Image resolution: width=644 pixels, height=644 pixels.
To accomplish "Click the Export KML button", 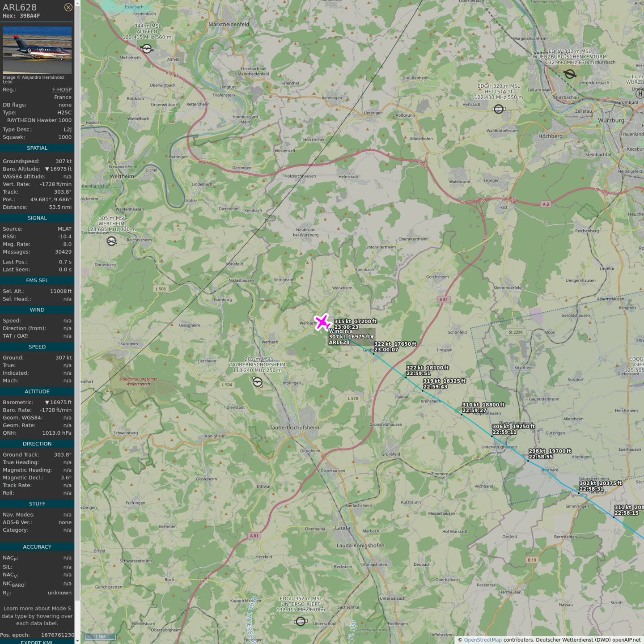I will click(x=37, y=642).
